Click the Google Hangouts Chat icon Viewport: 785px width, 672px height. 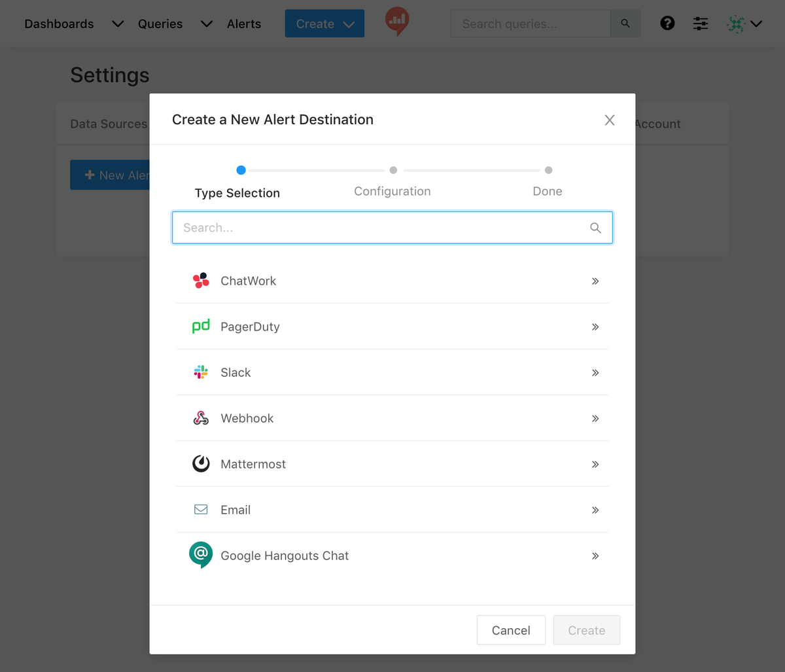201,556
